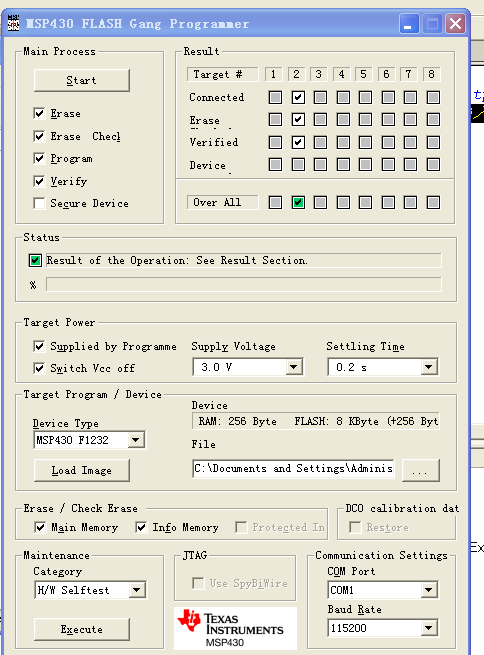
Task: Start the main programming process
Action: [x=82, y=80]
